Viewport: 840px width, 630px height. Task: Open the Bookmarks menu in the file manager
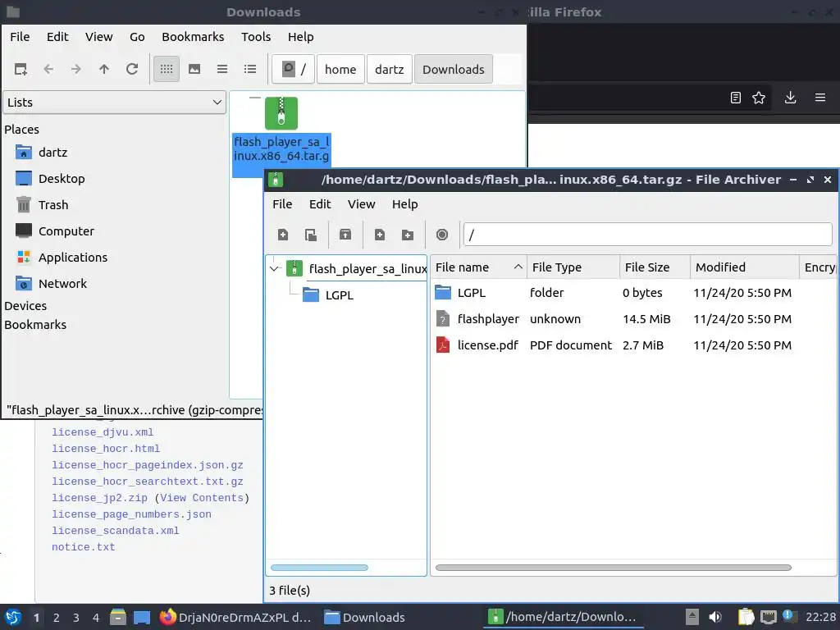pos(193,37)
